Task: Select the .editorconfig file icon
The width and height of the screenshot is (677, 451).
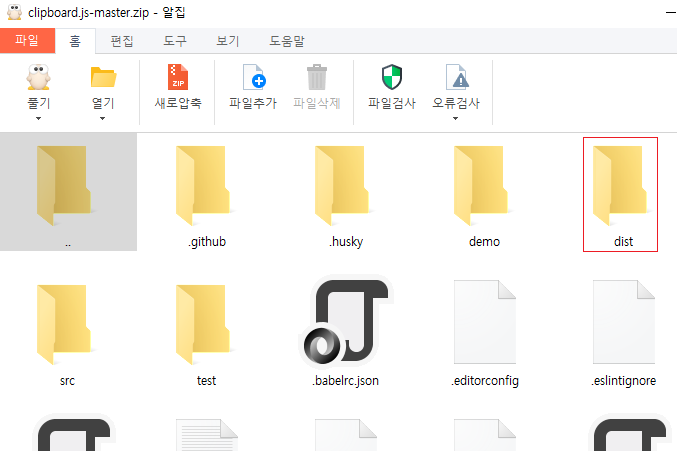Action: pyautogui.click(x=485, y=322)
